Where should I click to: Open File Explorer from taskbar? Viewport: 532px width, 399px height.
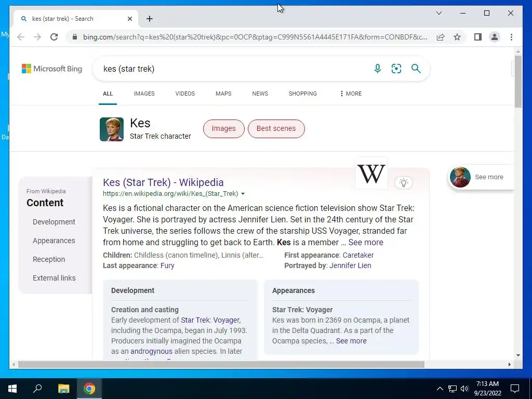point(63,389)
